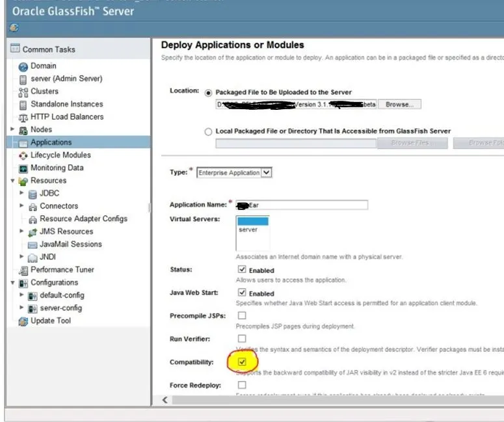Screen dimensions: 504x422
Task: Click the Update Tool icon
Action: (23, 321)
